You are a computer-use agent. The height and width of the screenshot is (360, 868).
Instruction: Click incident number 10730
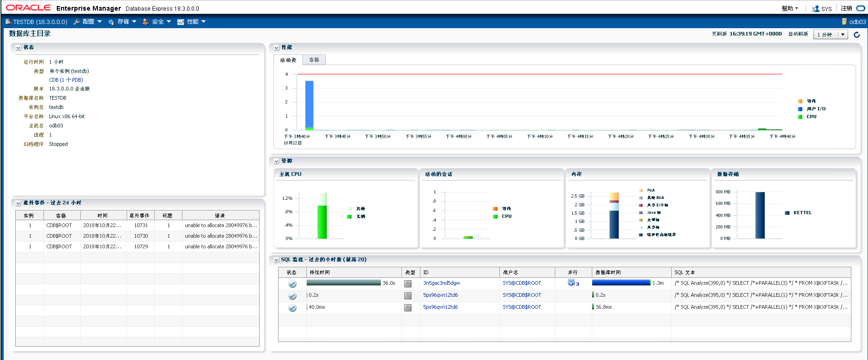[x=141, y=236]
